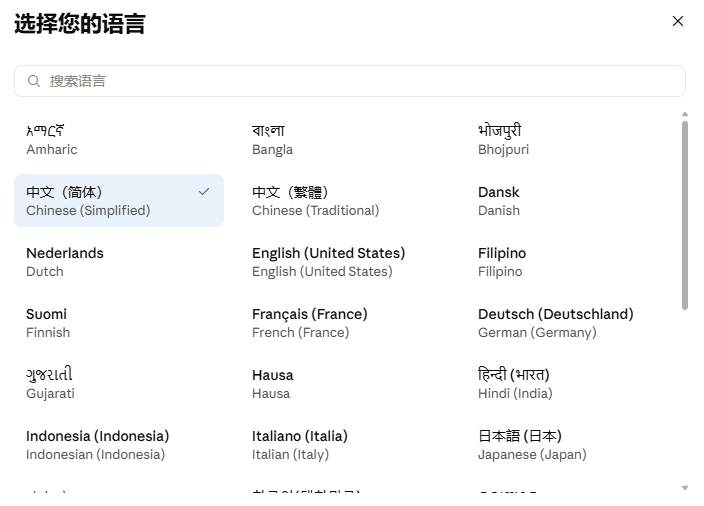Select Nederlands (Dutch)
This screenshot has width=704, height=506.
(119, 262)
